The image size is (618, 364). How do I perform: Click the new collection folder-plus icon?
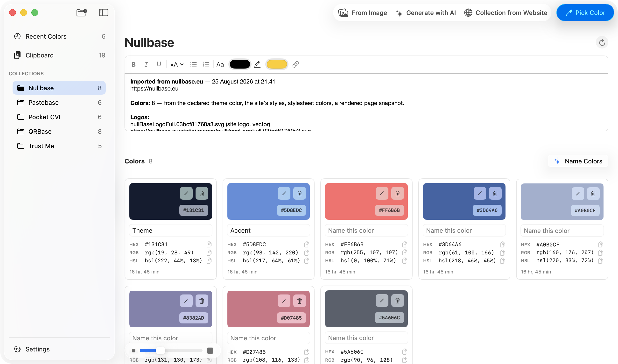tap(82, 13)
